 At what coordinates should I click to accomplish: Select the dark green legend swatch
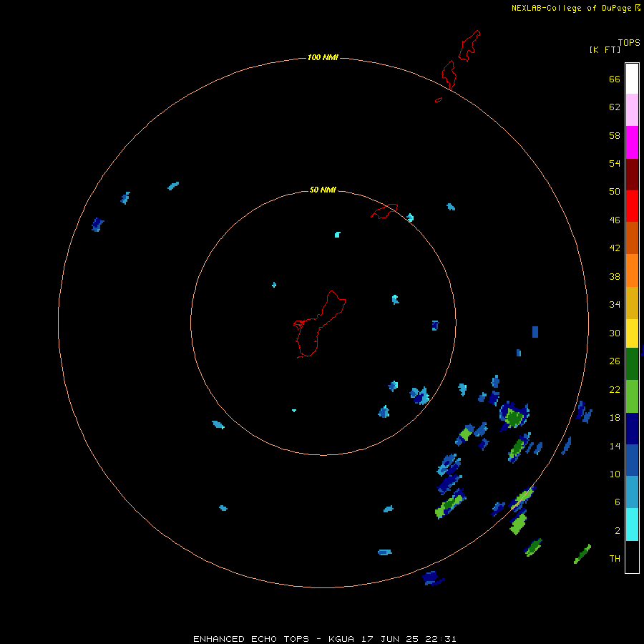632,364
